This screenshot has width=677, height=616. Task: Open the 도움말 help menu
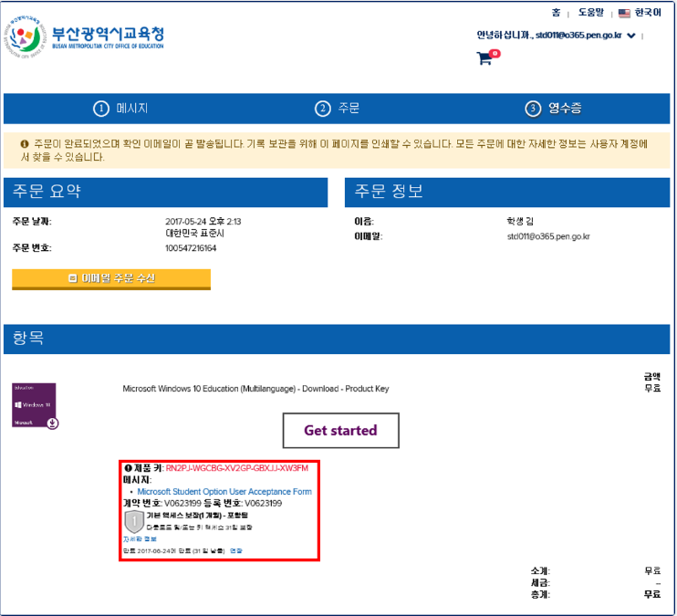(590, 13)
